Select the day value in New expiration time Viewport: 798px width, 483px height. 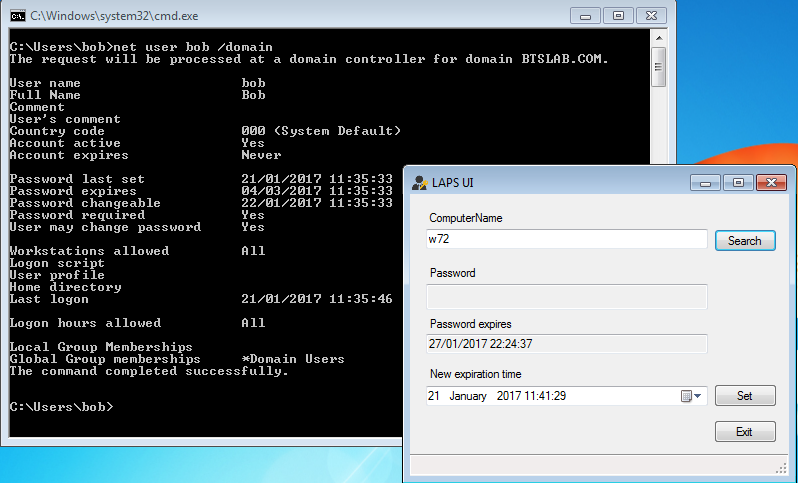click(x=434, y=396)
